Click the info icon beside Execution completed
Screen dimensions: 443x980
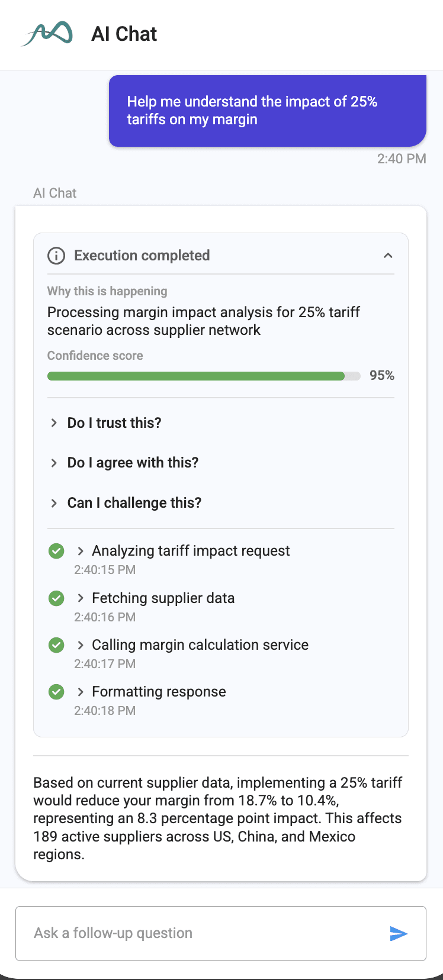coord(56,256)
